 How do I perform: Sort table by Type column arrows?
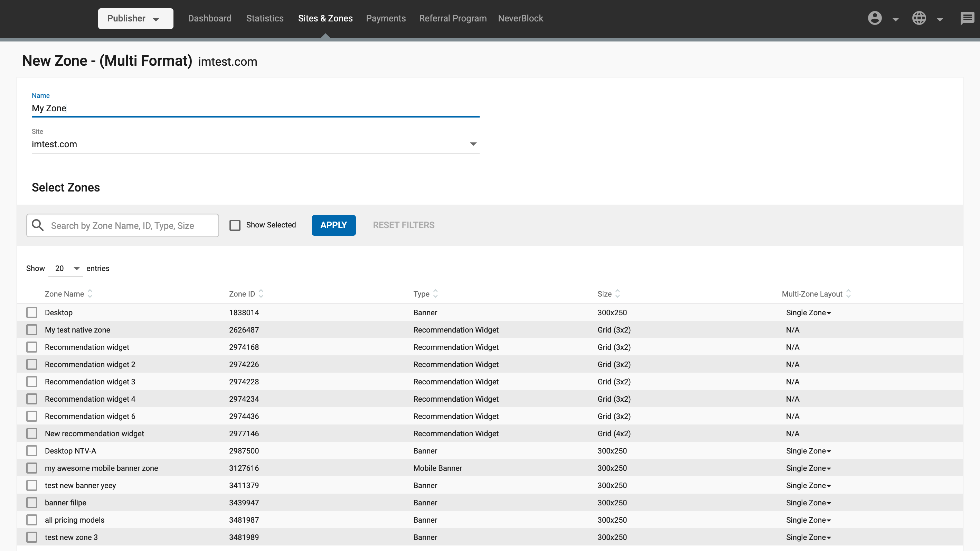point(436,294)
